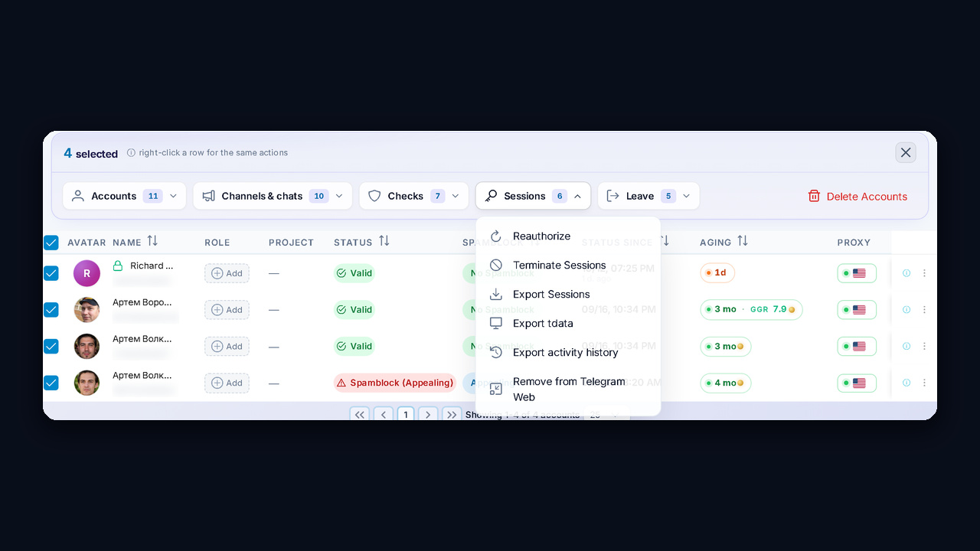The height and width of the screenshot is (551, 980).
Task: Open info icon for the 4 mo row
Action: click(906, 383)
